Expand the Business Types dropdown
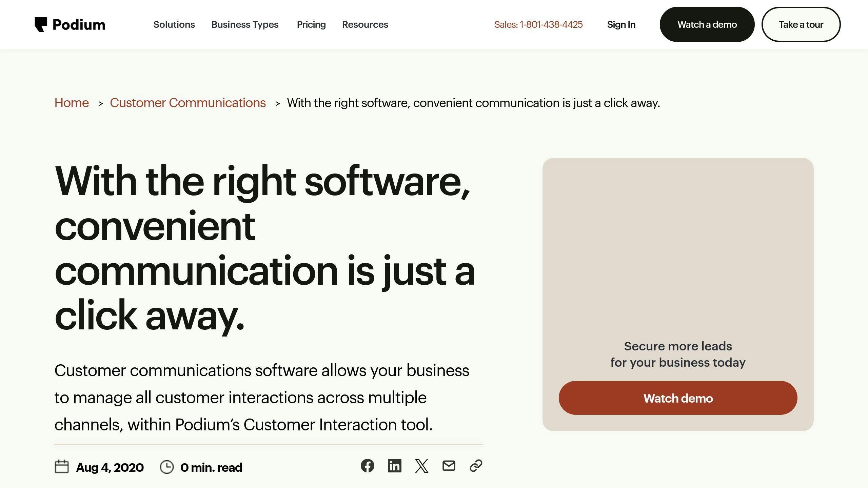This screenshot has height=488, width=868. click(x=244, y=24)
